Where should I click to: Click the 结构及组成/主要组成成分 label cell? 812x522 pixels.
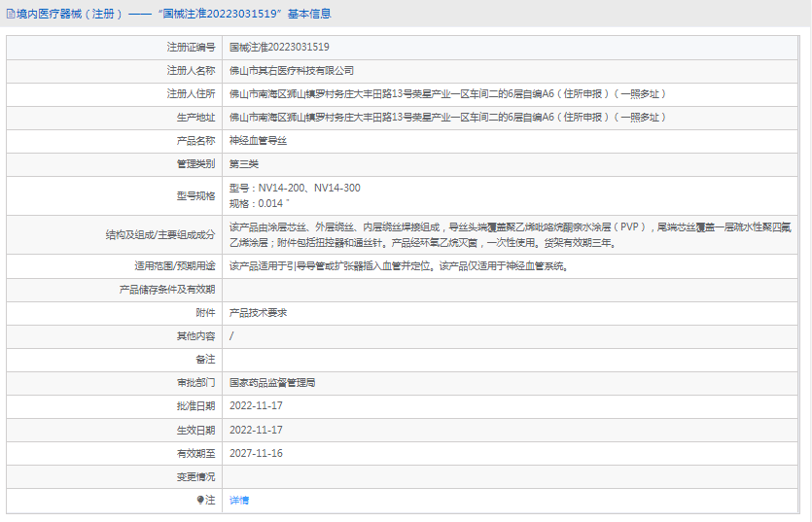pyautogui.click(x=115, y=234)
